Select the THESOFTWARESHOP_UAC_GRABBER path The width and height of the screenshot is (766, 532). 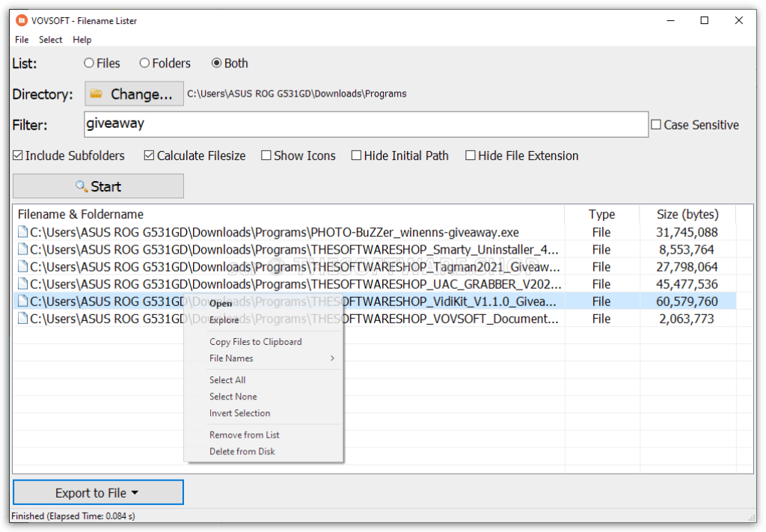coord(295,284)
